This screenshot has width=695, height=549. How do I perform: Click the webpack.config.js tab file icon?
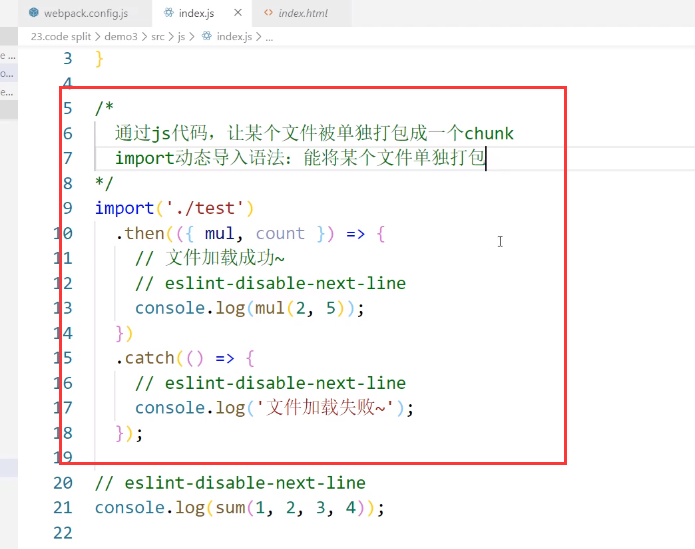pos(34,14)
